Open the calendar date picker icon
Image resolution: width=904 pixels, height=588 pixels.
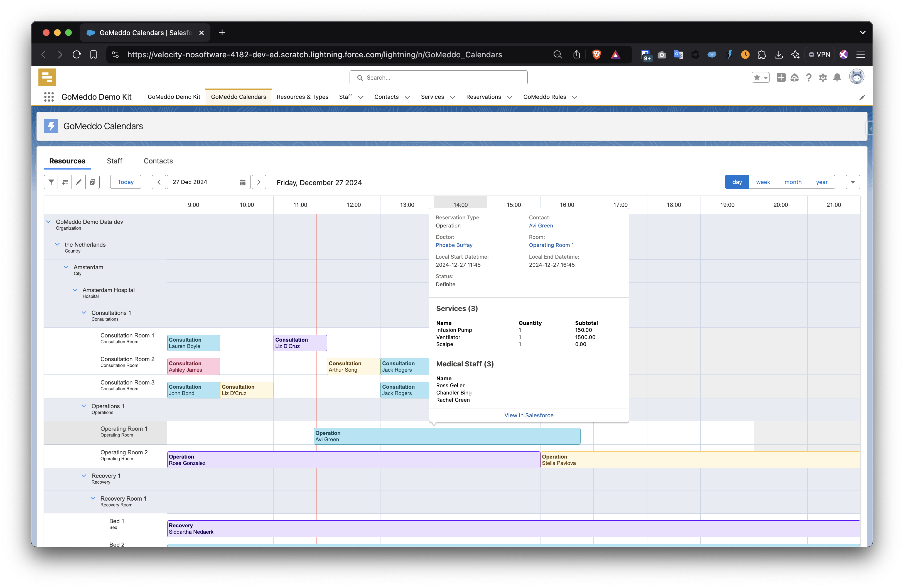coord(243,182)
